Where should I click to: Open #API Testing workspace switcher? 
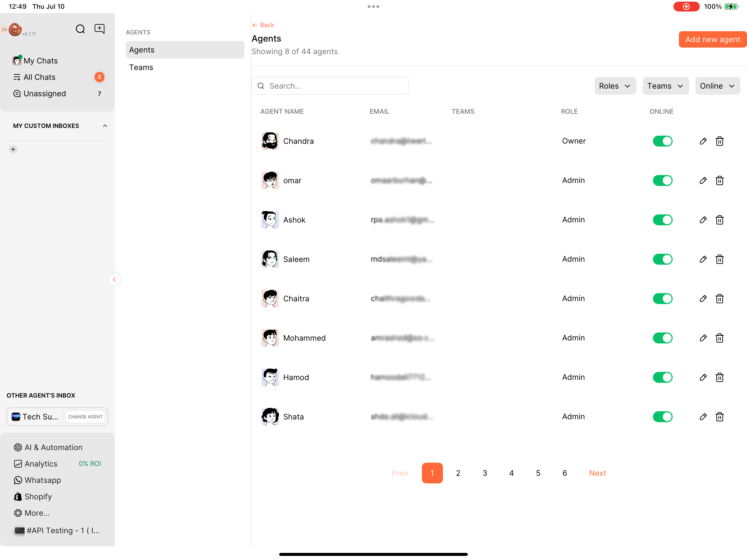[x=57, y=530]
